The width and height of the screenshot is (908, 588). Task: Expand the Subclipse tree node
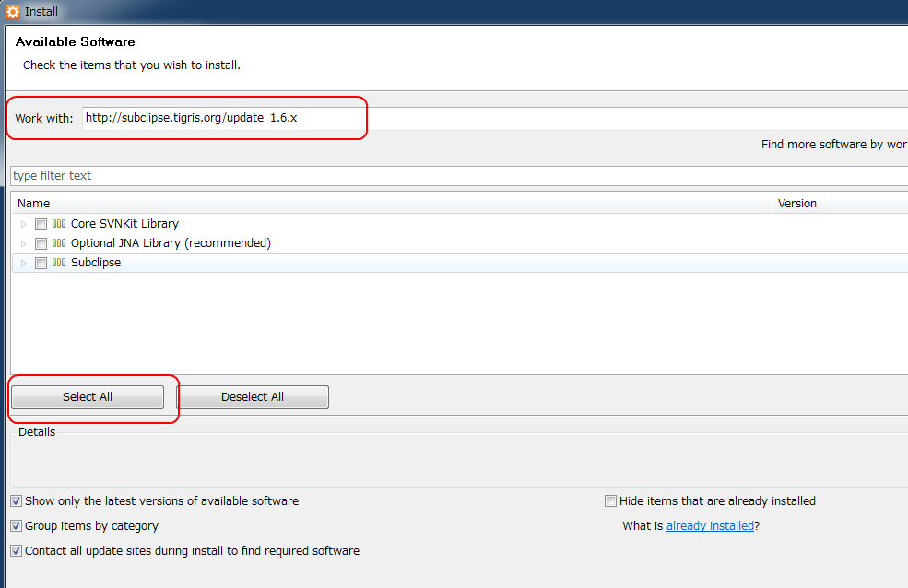coord(24,264)
